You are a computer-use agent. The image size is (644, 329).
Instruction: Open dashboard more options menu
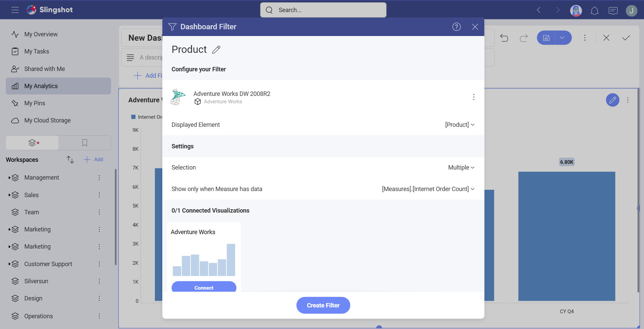(585, 38)
